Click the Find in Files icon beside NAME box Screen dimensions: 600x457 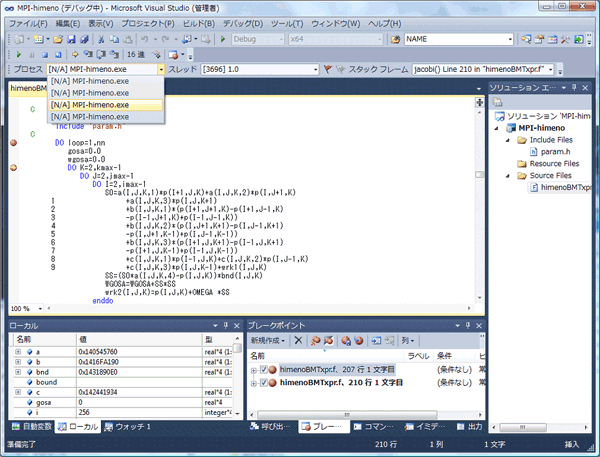pyautogui.click(x=395, y=39)
